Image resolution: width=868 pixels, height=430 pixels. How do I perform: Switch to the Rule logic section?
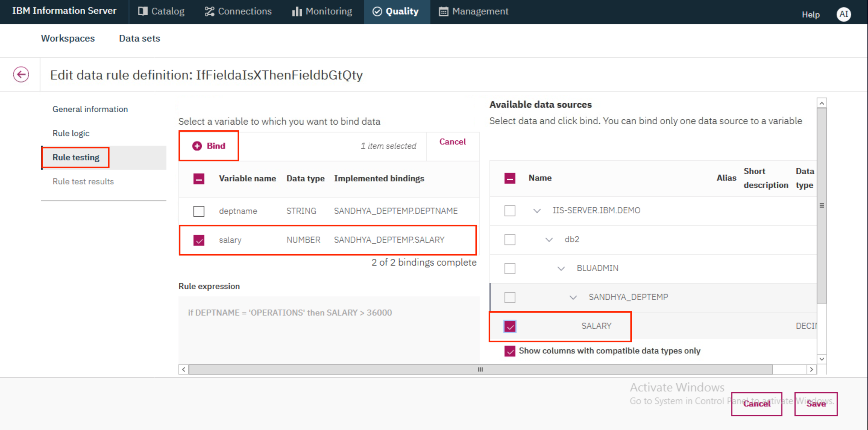coord(72,133)
